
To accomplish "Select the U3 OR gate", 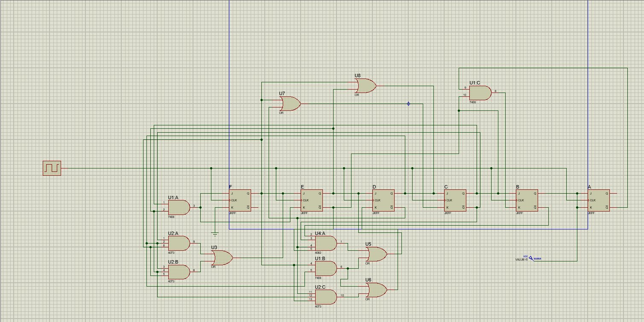I will [x=222, y=258].
